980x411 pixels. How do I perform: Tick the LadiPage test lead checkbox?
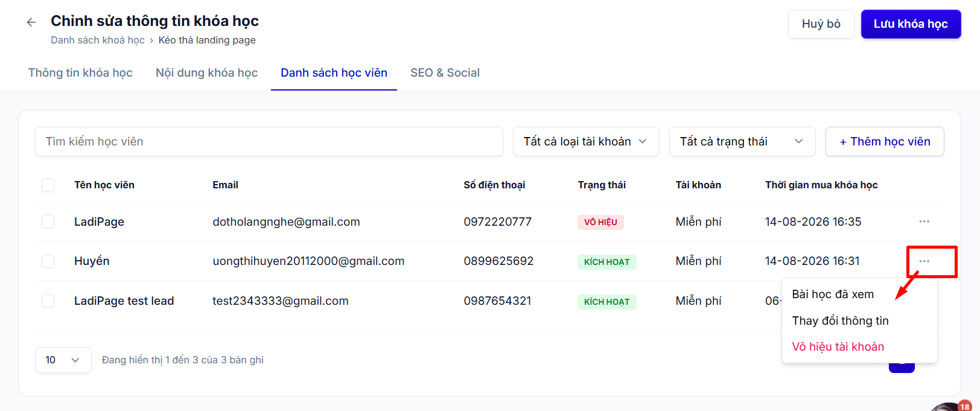click(x=48, y=301)
